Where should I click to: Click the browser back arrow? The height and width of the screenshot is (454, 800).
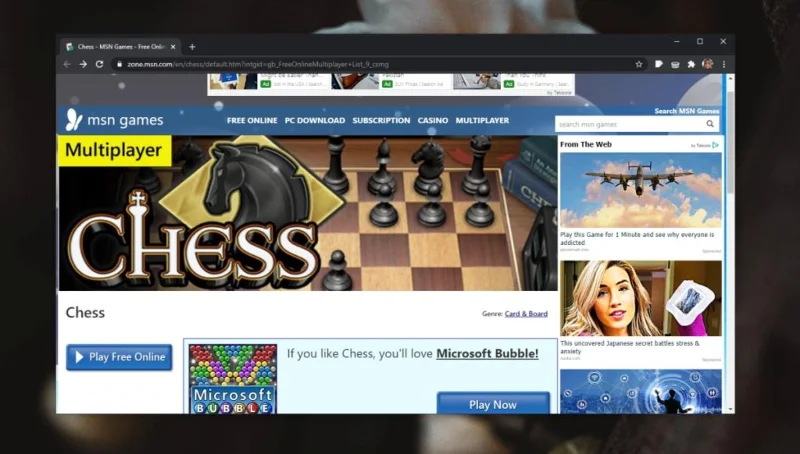coord(67,64)
